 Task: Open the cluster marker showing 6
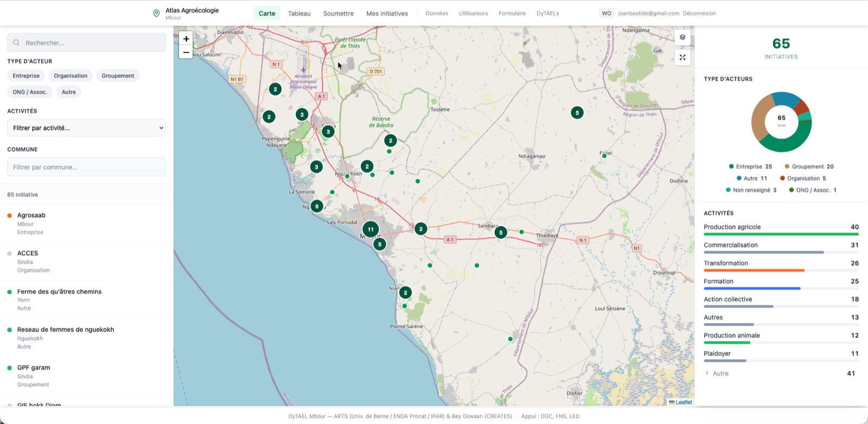coord(317,206)
